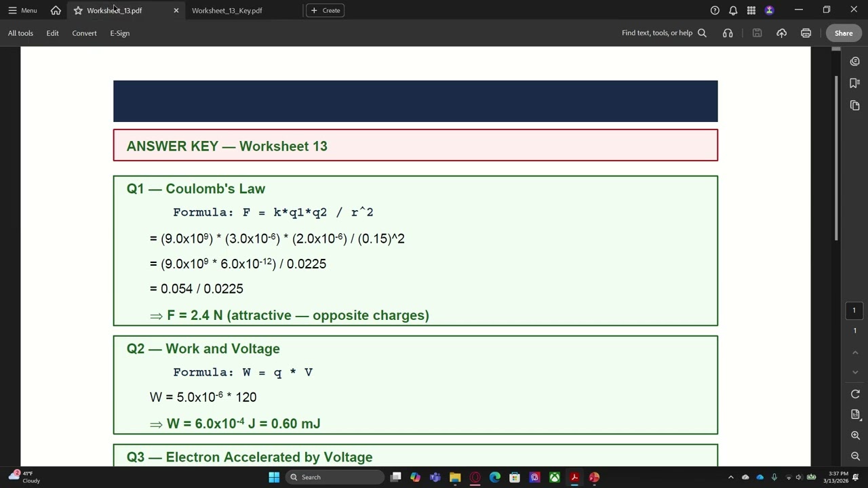Viewport: 868px width, 488px height.
Task: Click the Q1 — Coulomb's Law heading
Action: [x=195, y=188]
